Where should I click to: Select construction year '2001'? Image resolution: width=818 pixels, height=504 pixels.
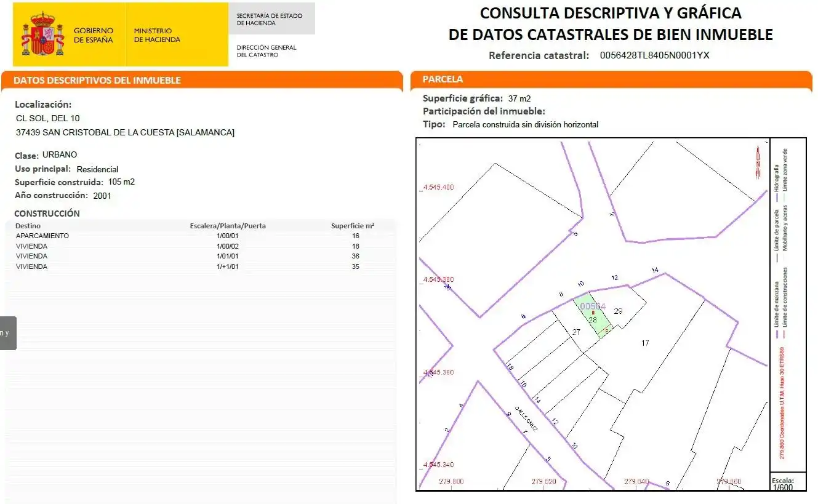[x=102, y=196]
